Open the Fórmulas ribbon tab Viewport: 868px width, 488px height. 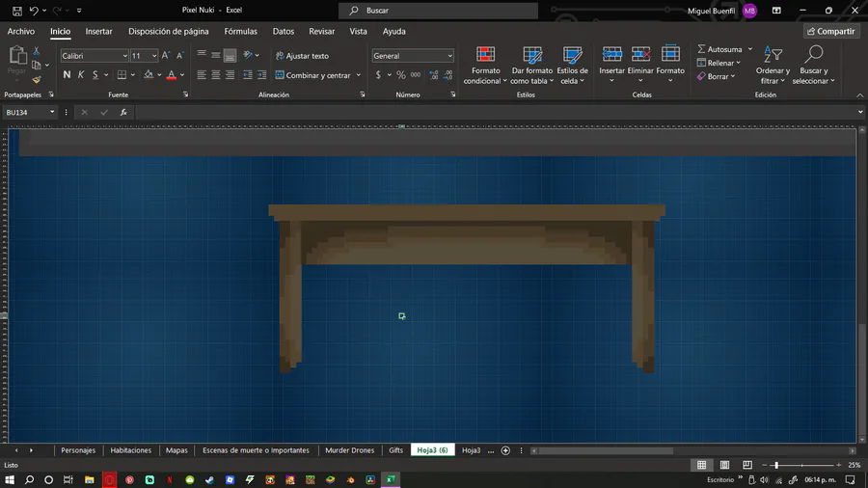coord(240,31)
